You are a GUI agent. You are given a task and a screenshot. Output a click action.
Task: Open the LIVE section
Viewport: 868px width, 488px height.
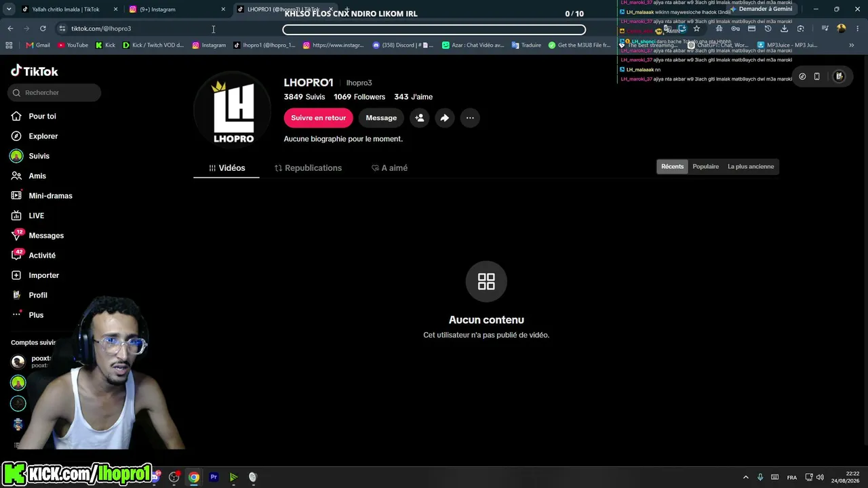coord(28,216)
